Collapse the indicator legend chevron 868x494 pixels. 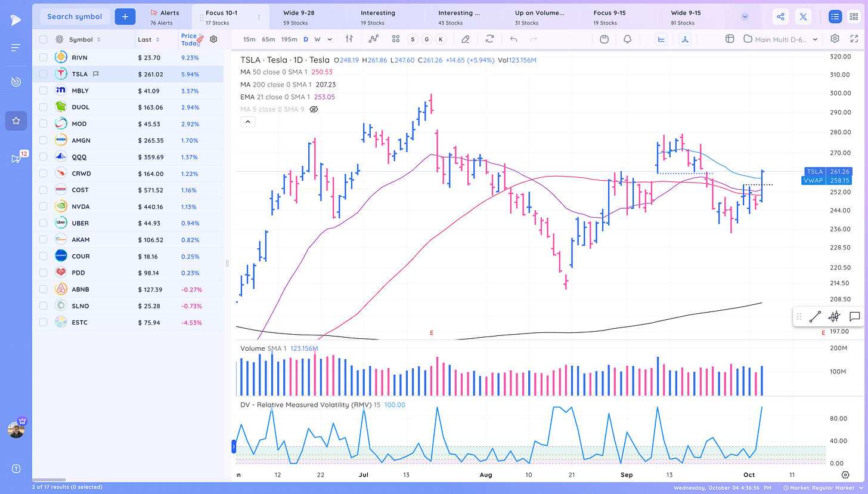[x=249, y=122]
